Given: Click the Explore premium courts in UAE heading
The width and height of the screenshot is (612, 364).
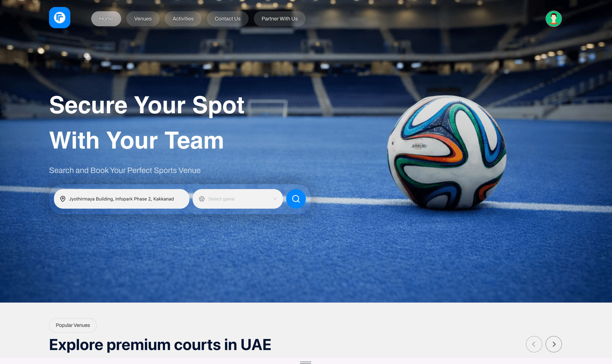Looking at the screenshot, I should tap(160, 345).
